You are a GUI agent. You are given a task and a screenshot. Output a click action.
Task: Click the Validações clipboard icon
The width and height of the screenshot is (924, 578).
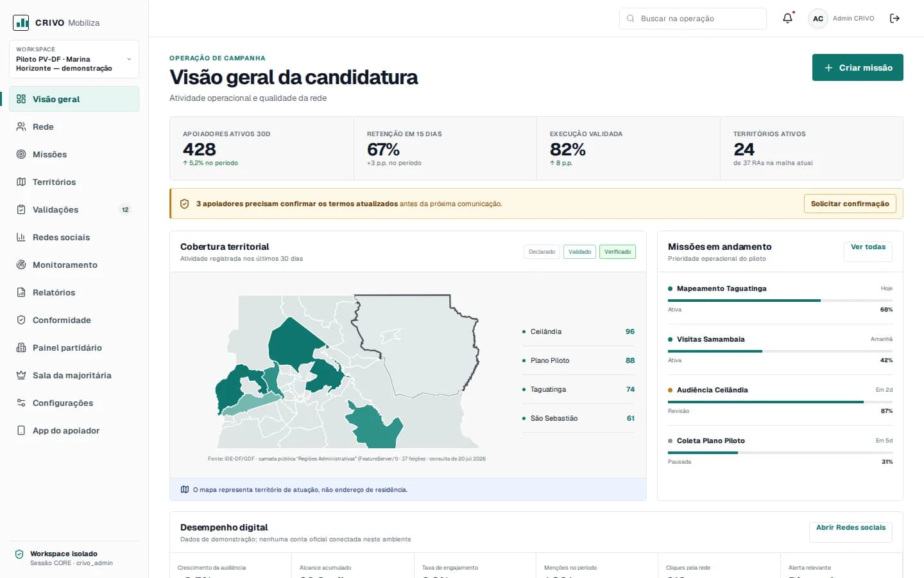21,209
